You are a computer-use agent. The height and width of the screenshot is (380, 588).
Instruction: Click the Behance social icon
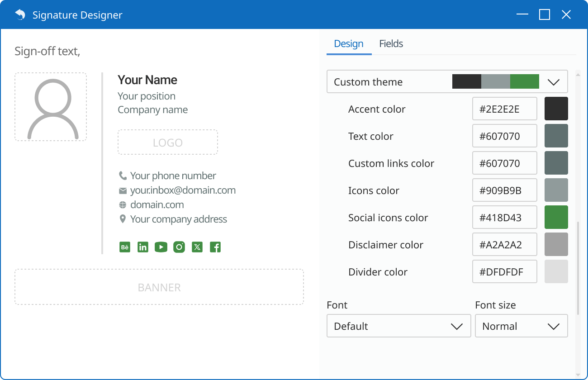click(124, 247)
